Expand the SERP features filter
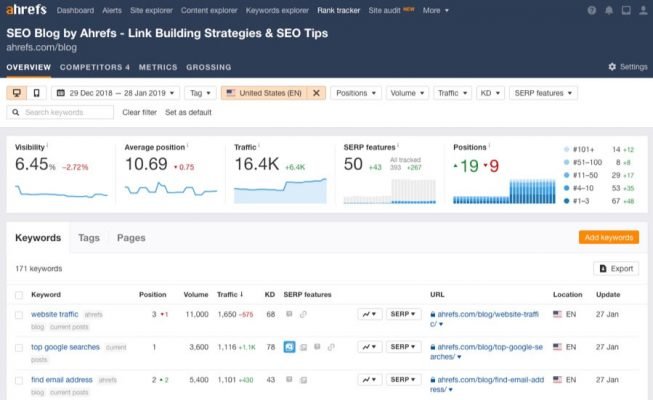The width and height of the screenshot is (653, 400). pos(543,93)
